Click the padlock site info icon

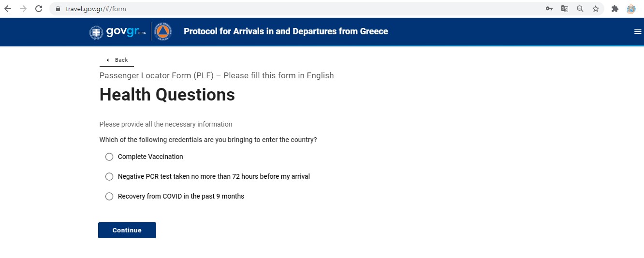click(x=58, y=9)
